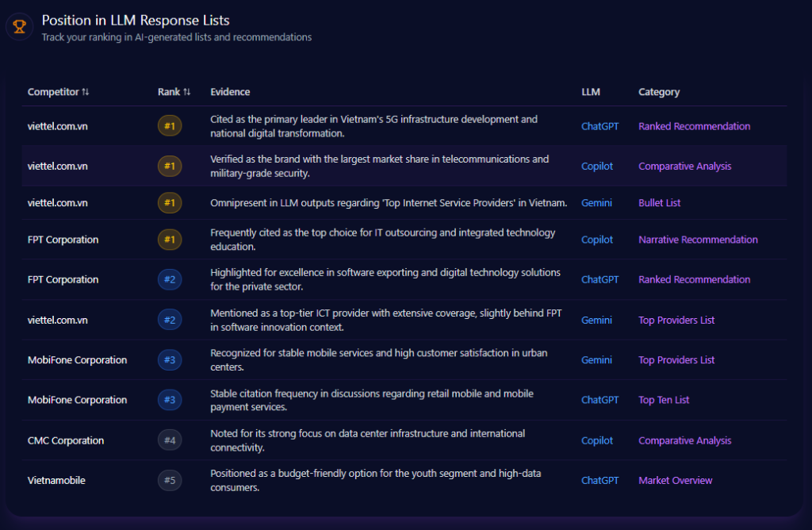Click the #2 rank badge for viettel.com.vn
The image size is (812, 530).
tap(170, 320)
